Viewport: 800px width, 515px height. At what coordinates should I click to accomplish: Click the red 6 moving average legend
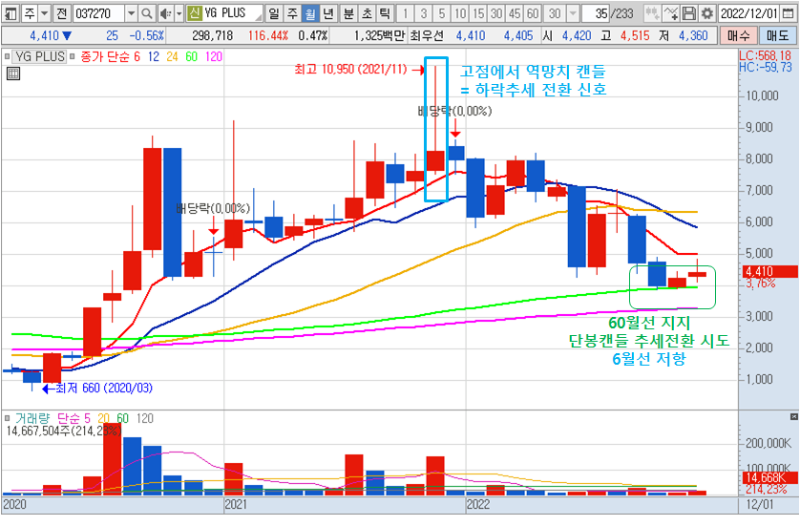click(137, 56)
